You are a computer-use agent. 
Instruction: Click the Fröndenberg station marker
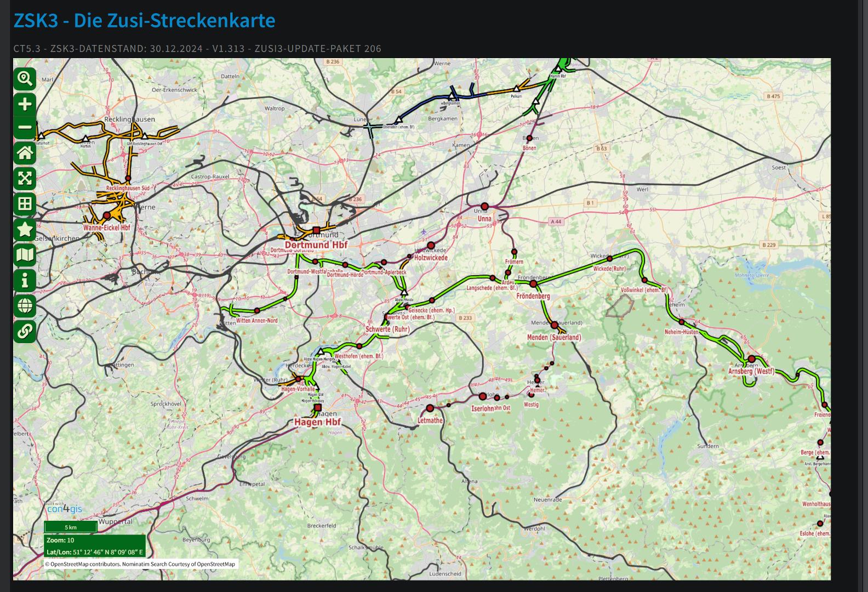pyautogui.click(x=533, y=284)
